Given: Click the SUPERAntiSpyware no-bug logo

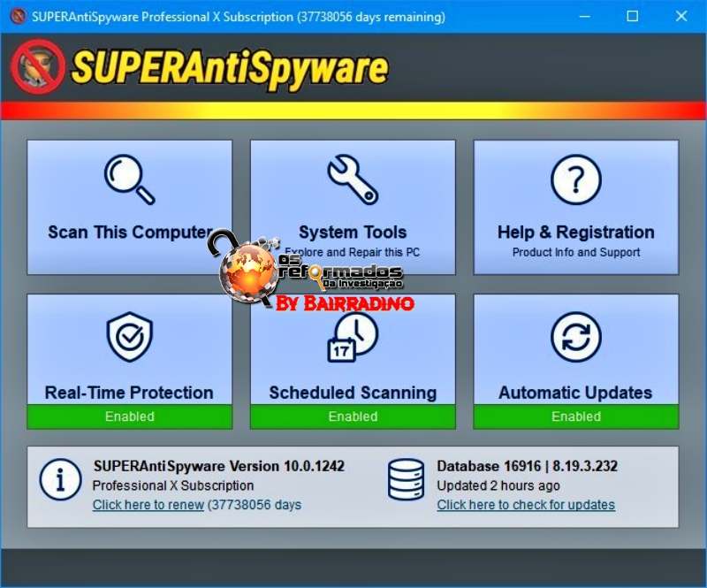Looking at the screenshot, I should point(38,67).
